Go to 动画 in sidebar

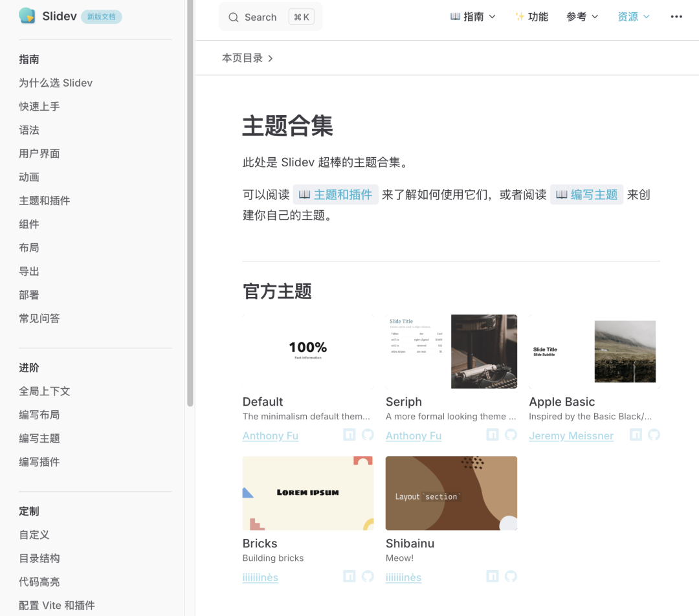point(29,177)
